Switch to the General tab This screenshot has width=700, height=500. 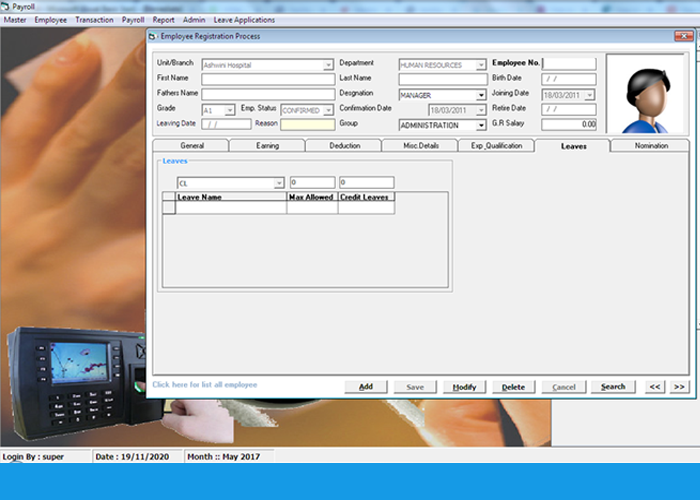[191, 146]
